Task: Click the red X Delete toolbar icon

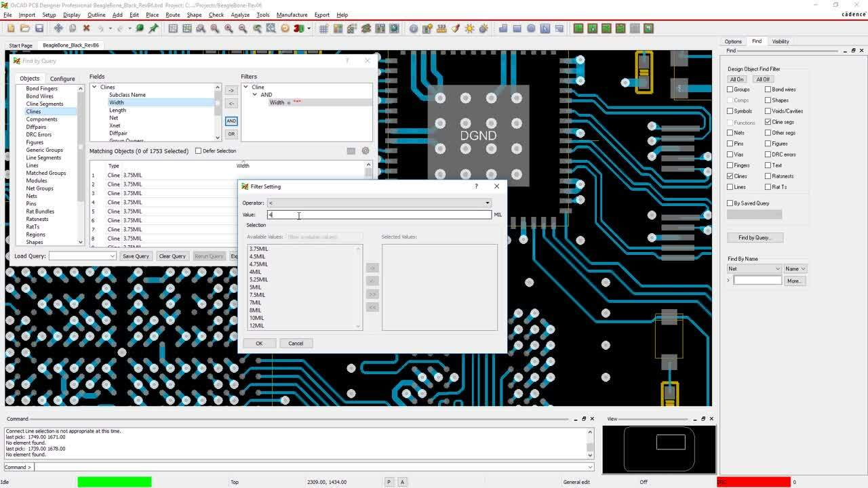Action: click(x=86, y=28)
